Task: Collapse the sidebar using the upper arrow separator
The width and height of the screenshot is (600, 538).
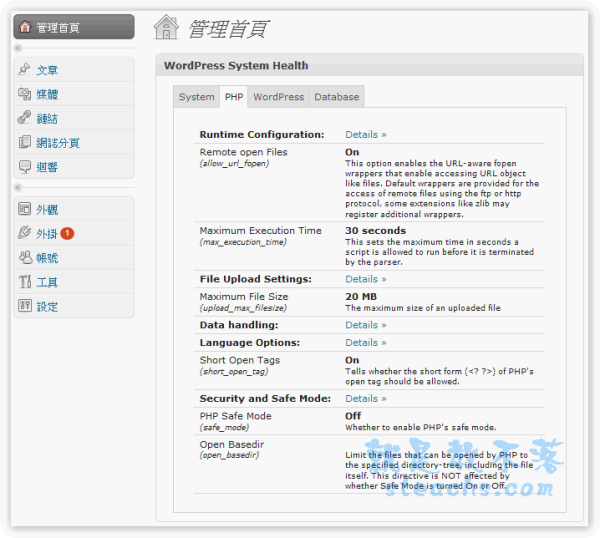Action: pos(18,48)
